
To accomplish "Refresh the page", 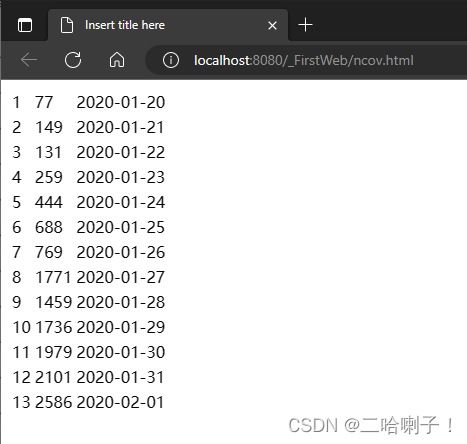I will (x=73, y=60).
